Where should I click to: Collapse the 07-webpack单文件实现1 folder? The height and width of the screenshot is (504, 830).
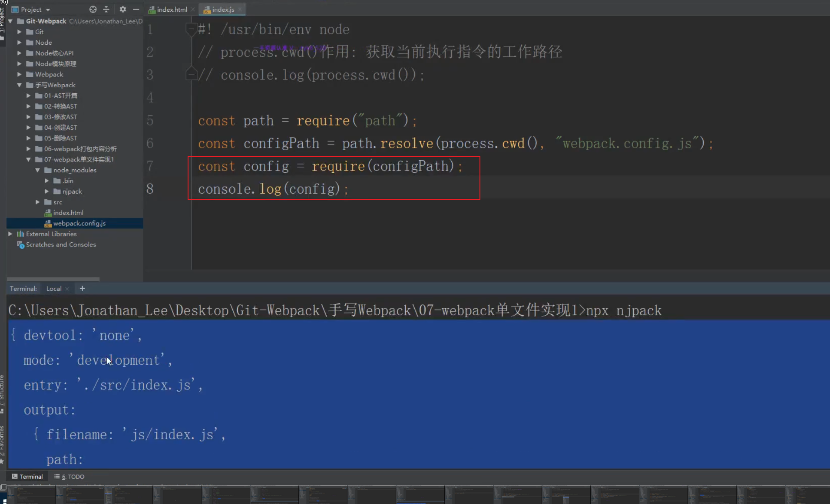(x=28, y=159)
